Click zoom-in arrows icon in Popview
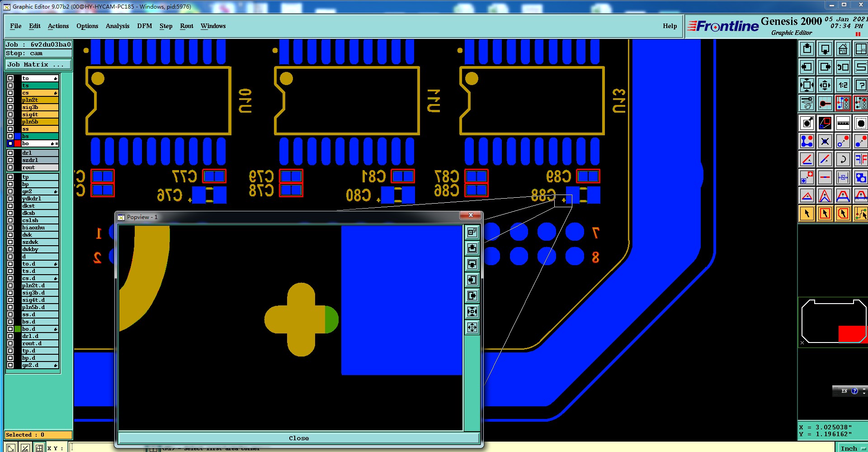Screen dimensions: 868x452 [472, 311]
